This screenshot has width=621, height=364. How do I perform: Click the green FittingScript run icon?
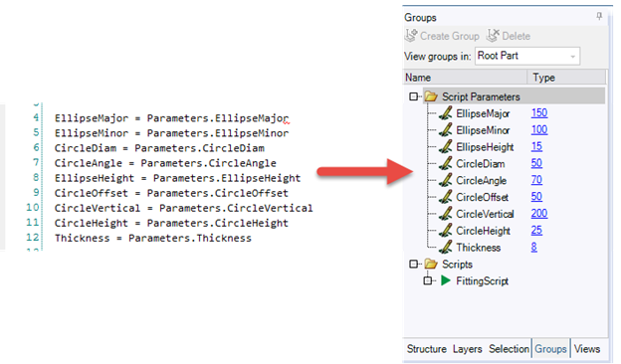446,280
